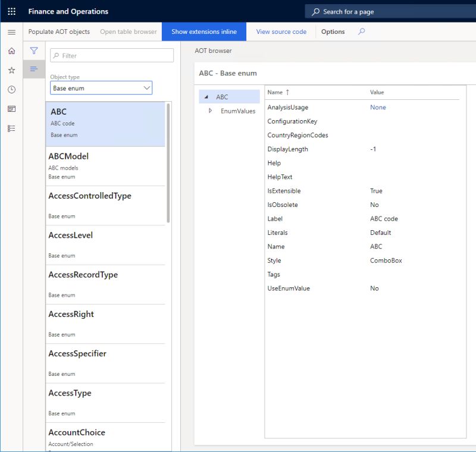This screenshot has width=476, height=452.
Task: Select AccessLevel list item
Action: click(105, 245)
